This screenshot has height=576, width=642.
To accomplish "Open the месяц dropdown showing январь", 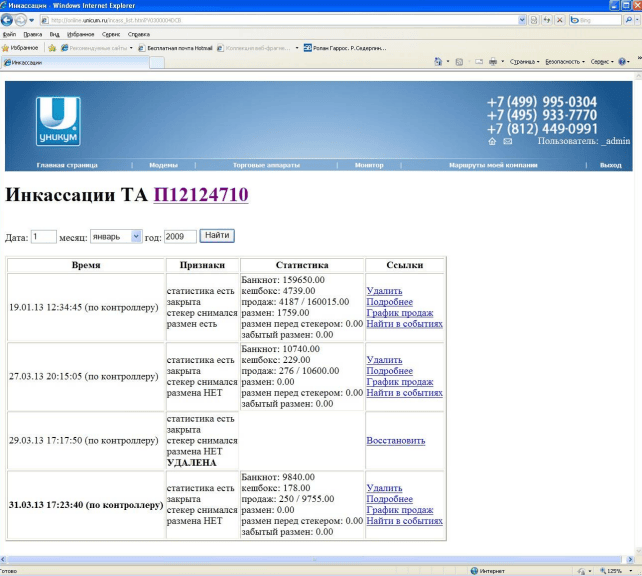I will pos(116,236).
